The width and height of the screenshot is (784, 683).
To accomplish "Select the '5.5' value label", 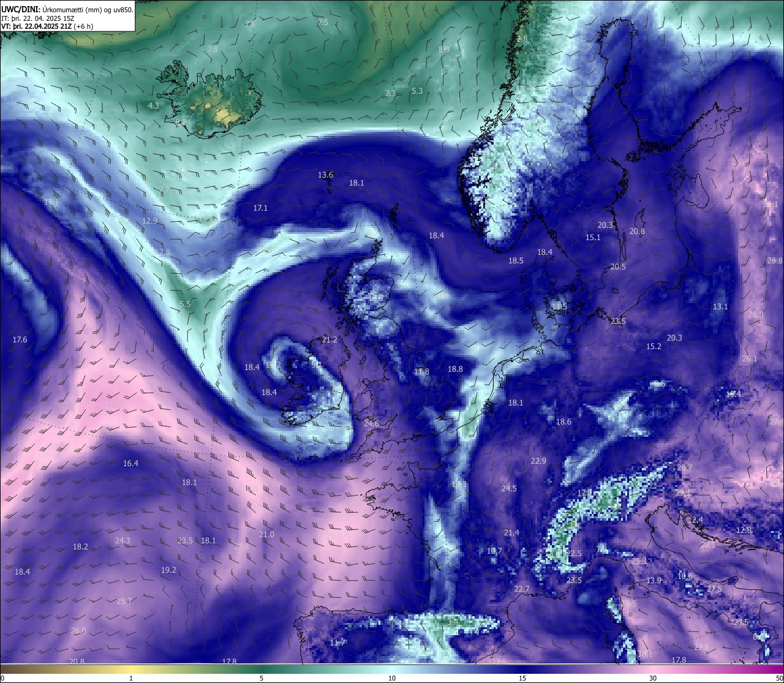I will tap(185, 304).
